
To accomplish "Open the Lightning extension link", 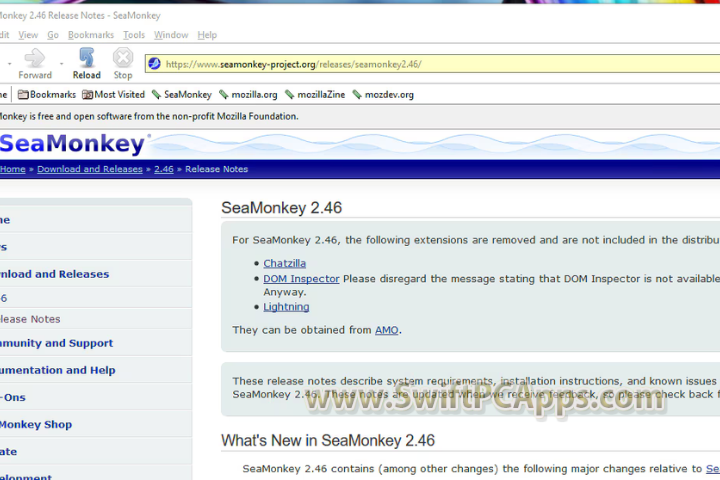I will click(286, 307).
